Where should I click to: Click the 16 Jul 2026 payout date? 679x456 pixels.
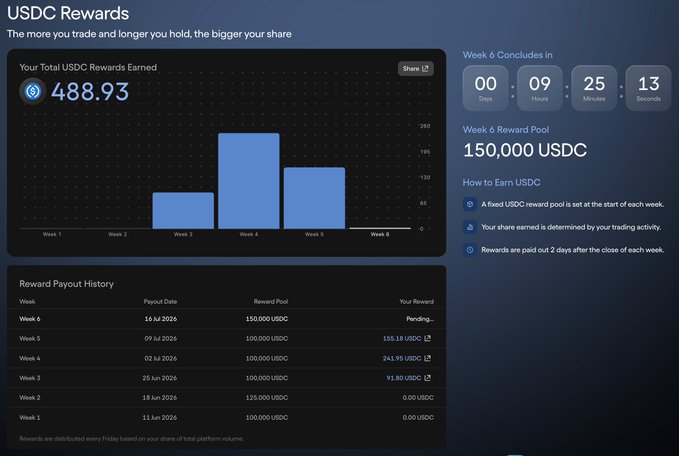click(x=161, y=319)
